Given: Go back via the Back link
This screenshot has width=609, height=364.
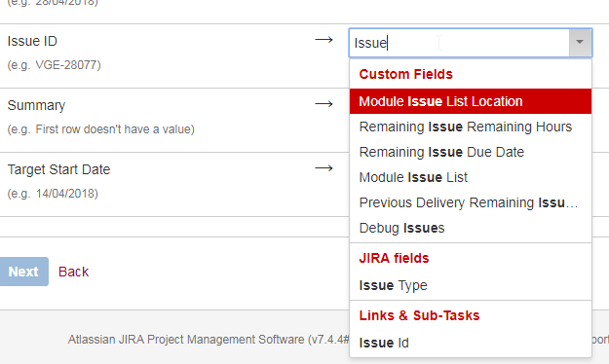Looking at the screenshot, I should (x=73, y=272).
